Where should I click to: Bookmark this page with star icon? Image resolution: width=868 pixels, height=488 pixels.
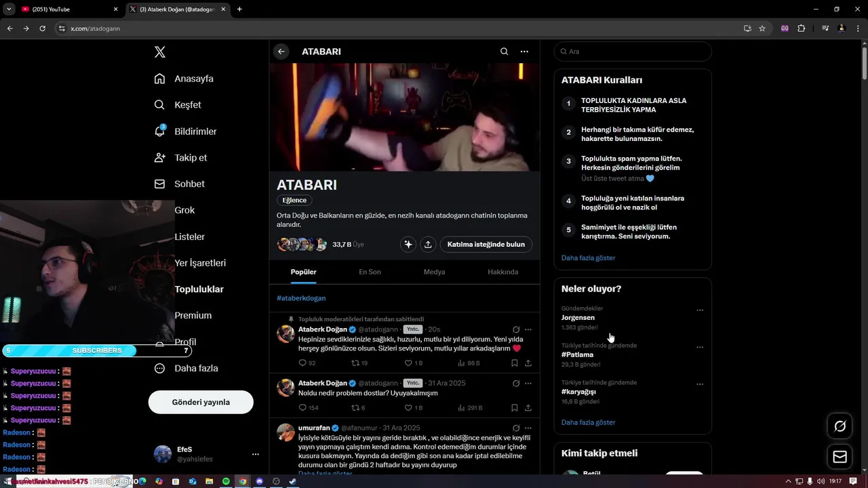762,28
